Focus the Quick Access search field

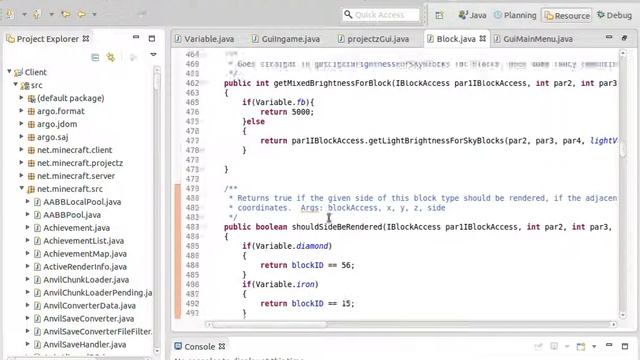[x=380, y=15]
